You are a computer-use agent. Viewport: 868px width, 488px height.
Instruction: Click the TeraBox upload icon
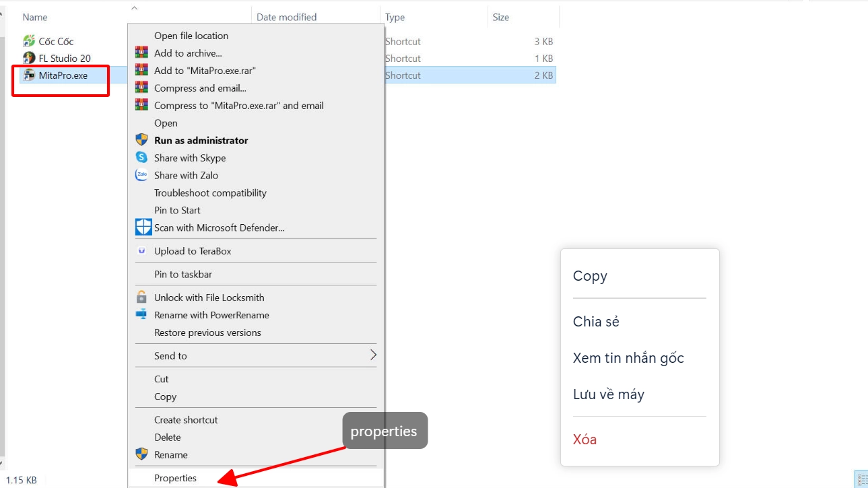141,251
